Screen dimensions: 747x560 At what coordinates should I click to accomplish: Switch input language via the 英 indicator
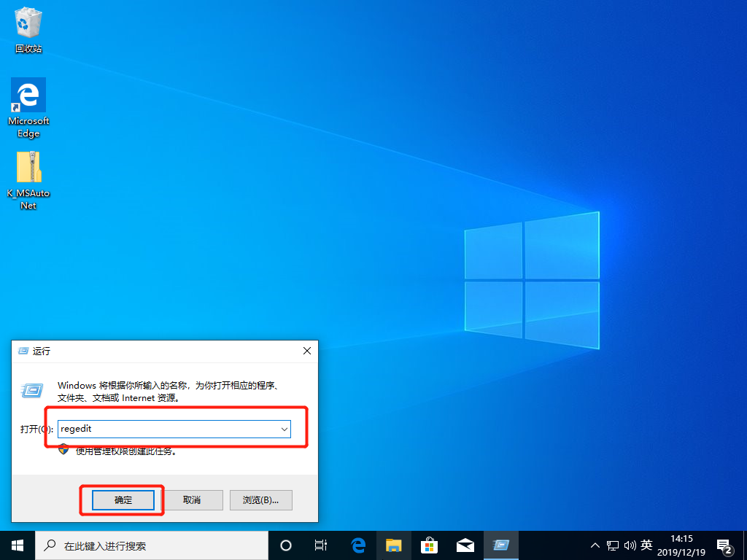point(646,545)
